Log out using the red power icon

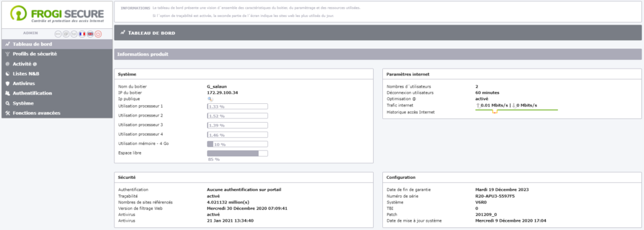point(98,34)
